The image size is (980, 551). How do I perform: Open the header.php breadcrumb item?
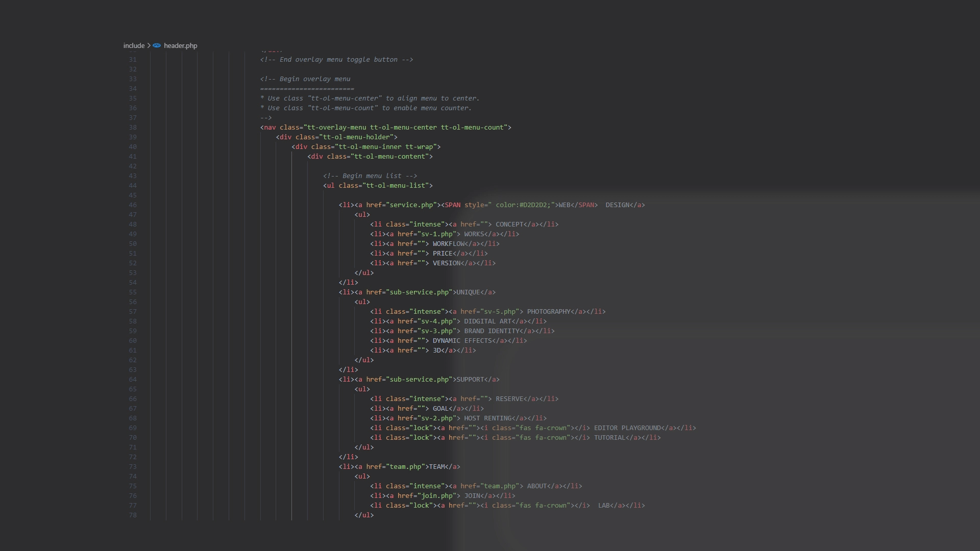pyautogui.click(x=180, y=45)
